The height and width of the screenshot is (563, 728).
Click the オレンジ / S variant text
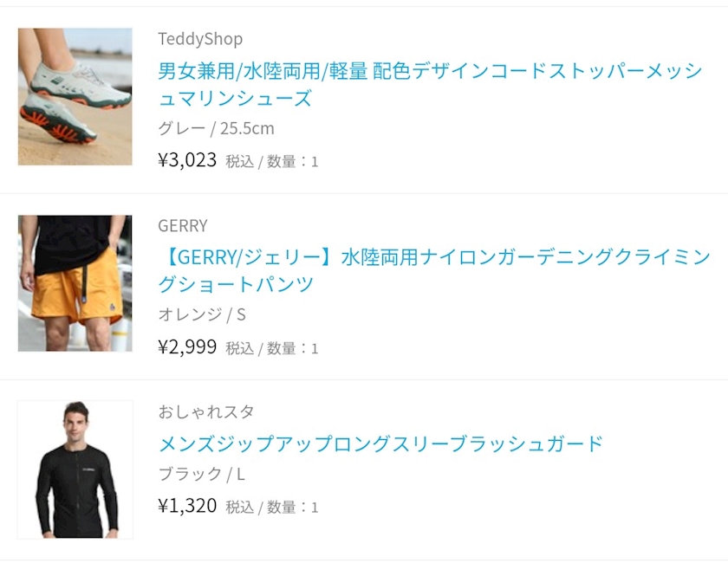(x=201, y=314)
